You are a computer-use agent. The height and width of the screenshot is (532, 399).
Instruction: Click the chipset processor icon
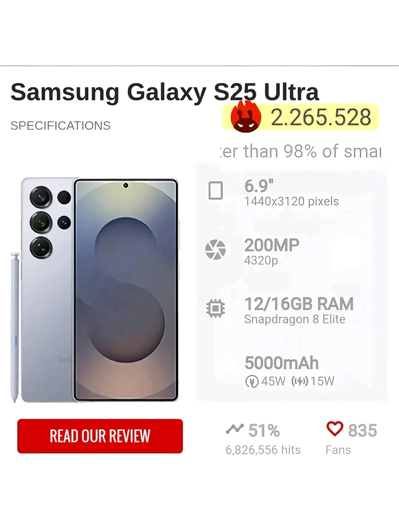(215, 308)
